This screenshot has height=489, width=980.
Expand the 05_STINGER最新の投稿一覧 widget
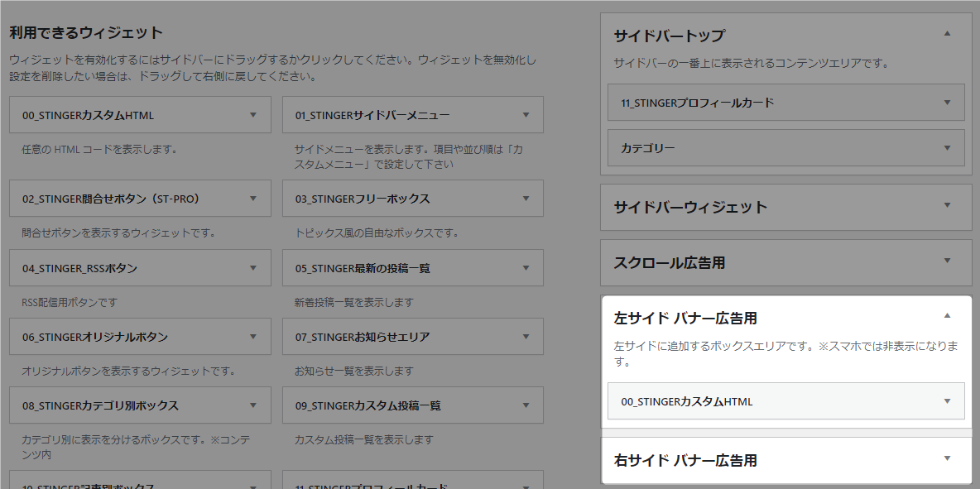click(526, 268)
